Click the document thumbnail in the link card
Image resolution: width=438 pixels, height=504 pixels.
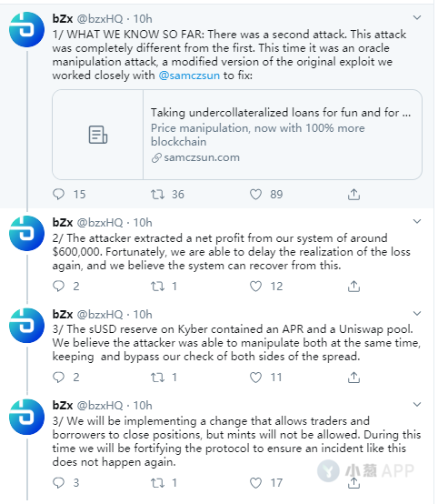98,135
